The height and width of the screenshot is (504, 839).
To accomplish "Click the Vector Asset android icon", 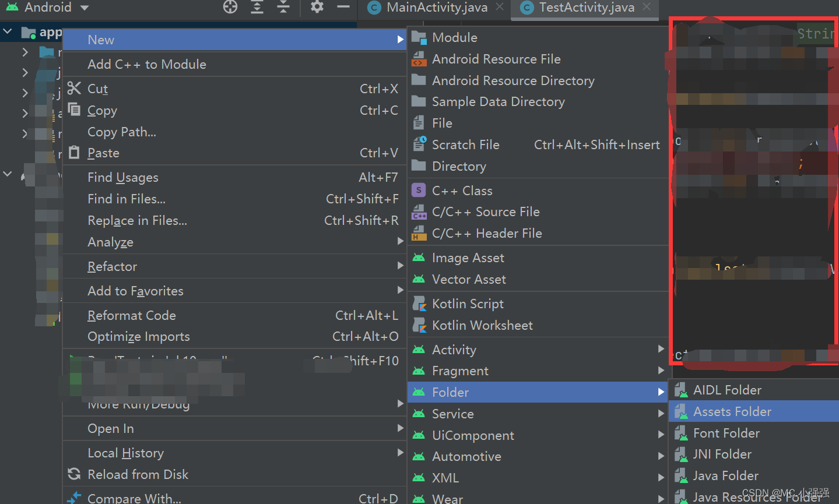I will 419,279.
